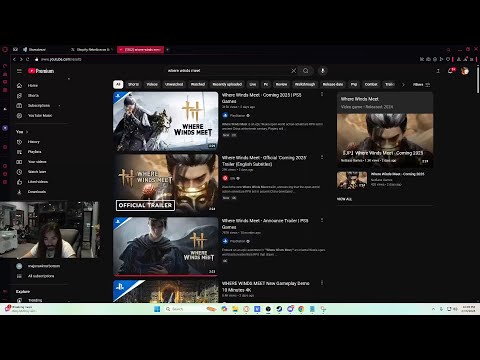The height and width of the screenshot is (360, 480).
Task: Reload the page with the refresh icon
Action: pos(28,59)
